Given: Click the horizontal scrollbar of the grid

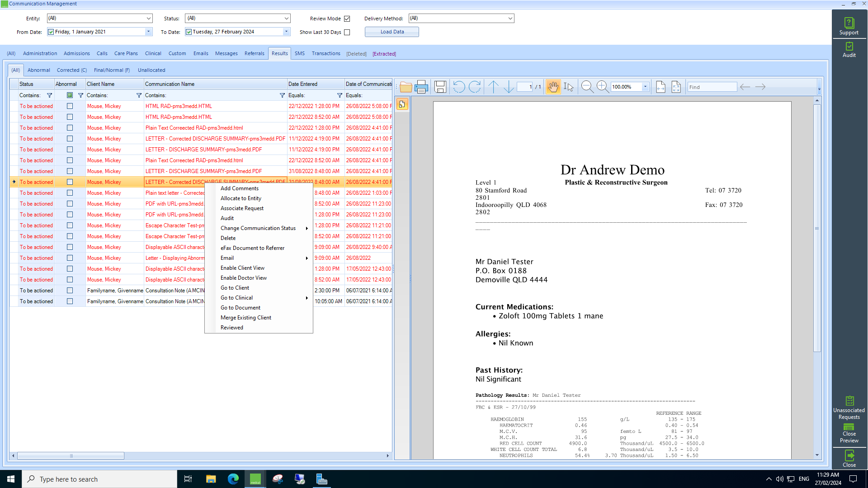Looking at the screenshot, I should coord(71,455).
